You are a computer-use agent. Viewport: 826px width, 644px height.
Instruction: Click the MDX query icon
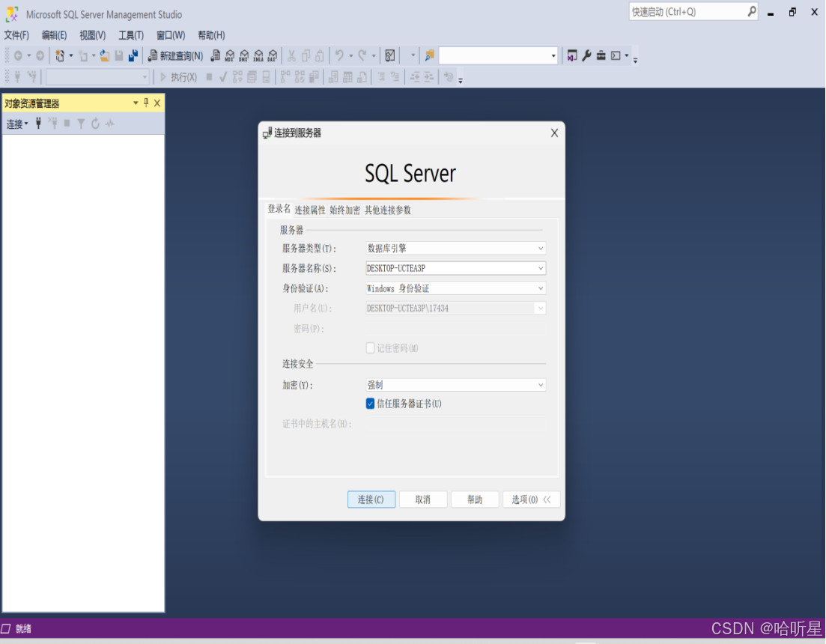pyautogui.click(x=230, y=56)
